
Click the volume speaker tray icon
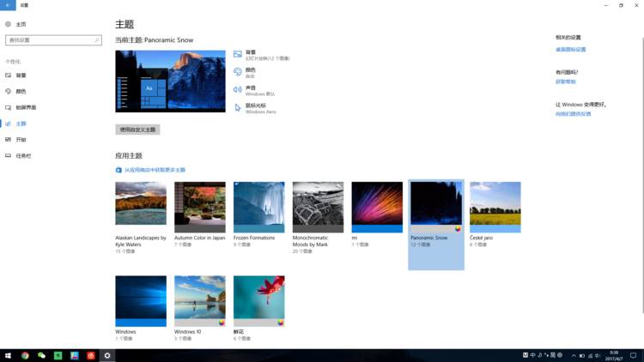pos(598,355)
